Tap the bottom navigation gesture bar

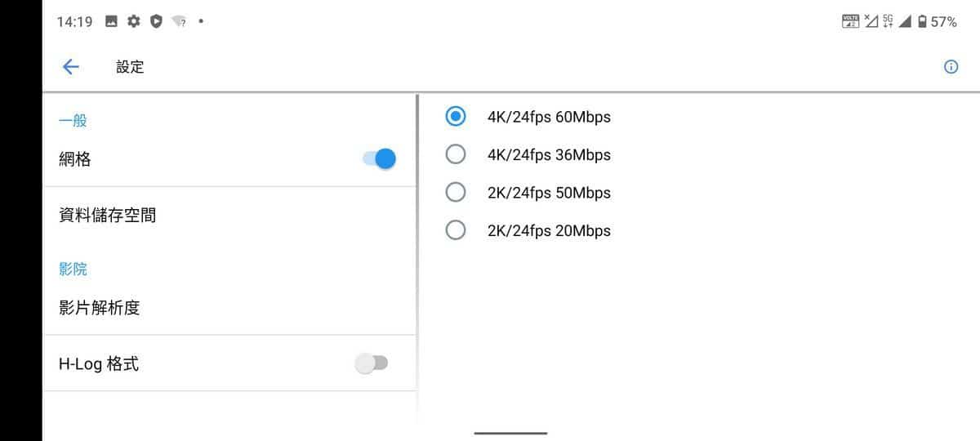pos(510,433)
